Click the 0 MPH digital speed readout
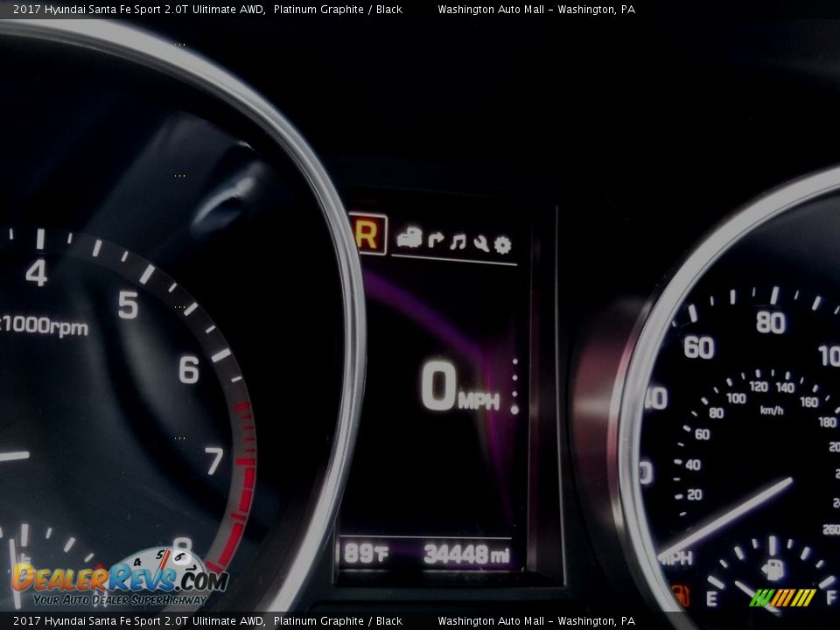The image size is (840, 630). click(x=459, y=388)
